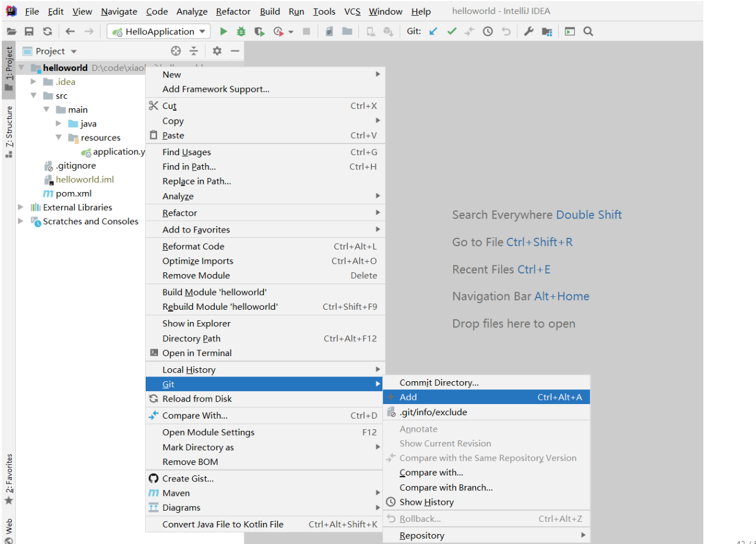Choose Cut from the context menu
This screenshot has height=544, width=756.
click(x=265, y=106)
